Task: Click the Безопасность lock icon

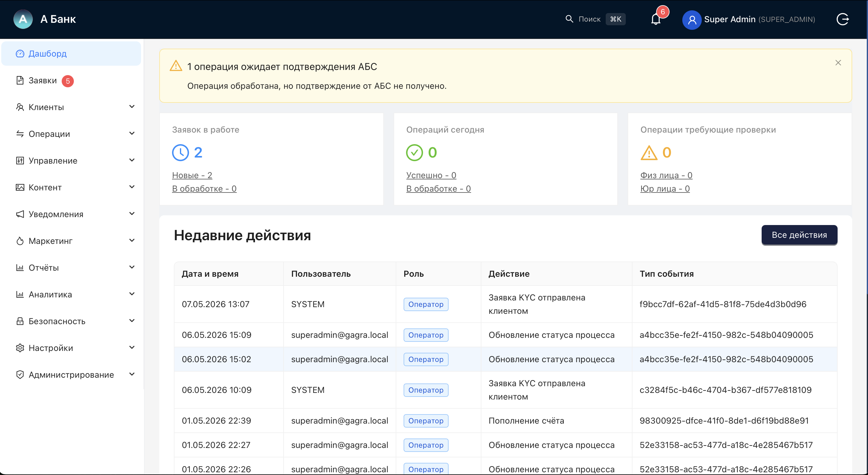Action: point(20,321)
